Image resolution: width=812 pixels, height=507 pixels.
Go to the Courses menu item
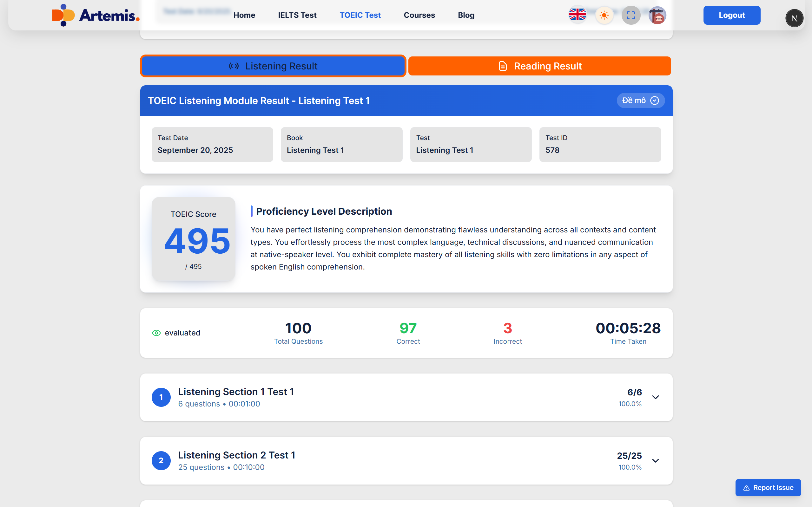pyautogui.click(x=419, y=15)
